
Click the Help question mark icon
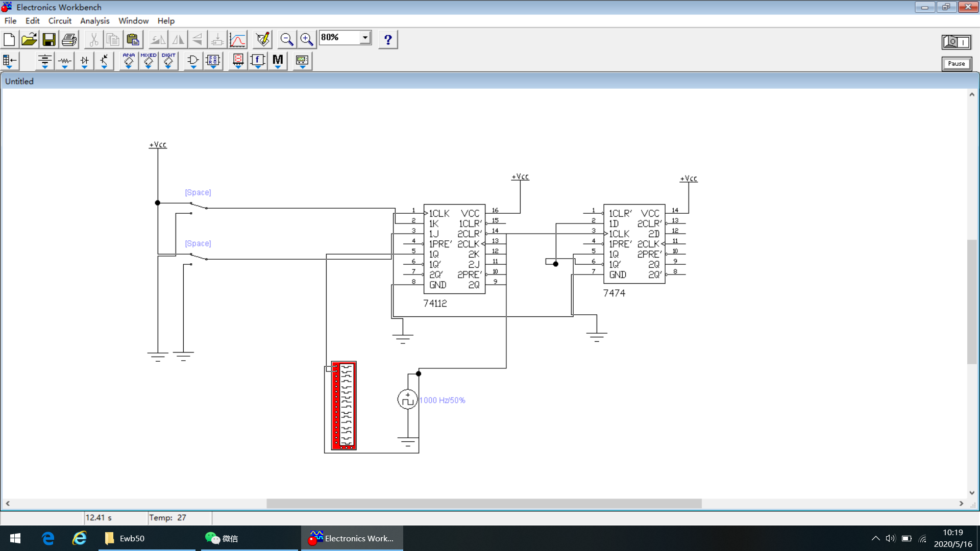pyautogui.click(x=388, y=39)
